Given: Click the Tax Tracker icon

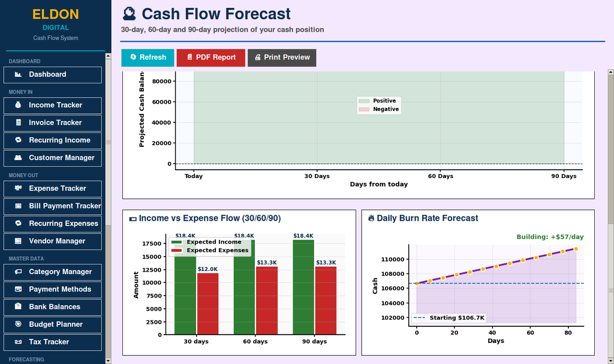Looking at the screenshot, I should (x=18, y=342).
